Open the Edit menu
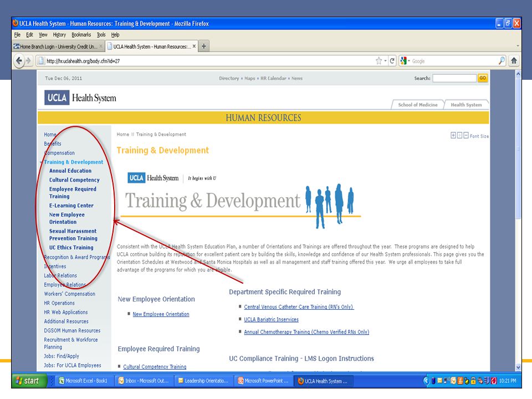Screen dimensions: 532x399 29,34
